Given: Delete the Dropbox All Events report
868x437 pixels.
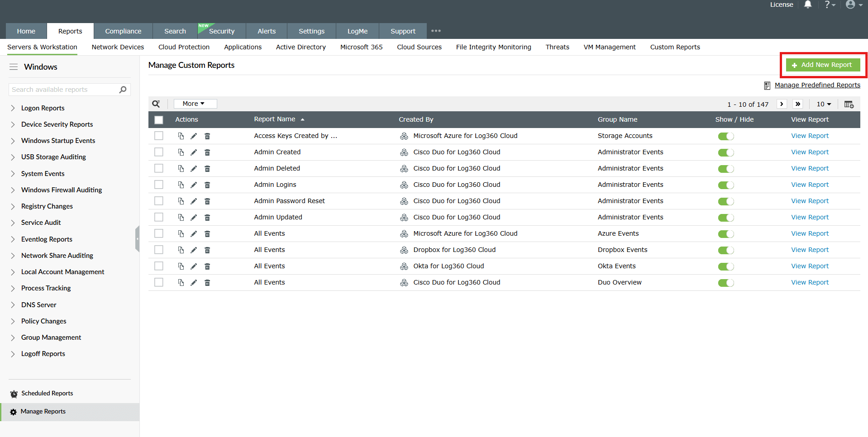Looking at the screenshot, I should [207, 250].
